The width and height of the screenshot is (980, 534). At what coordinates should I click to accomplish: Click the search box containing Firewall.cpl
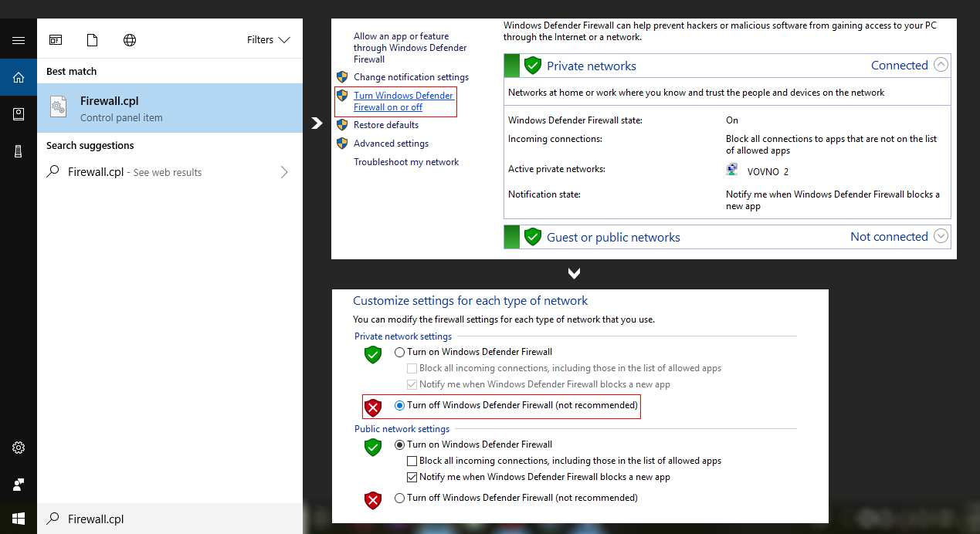(170, 519)
